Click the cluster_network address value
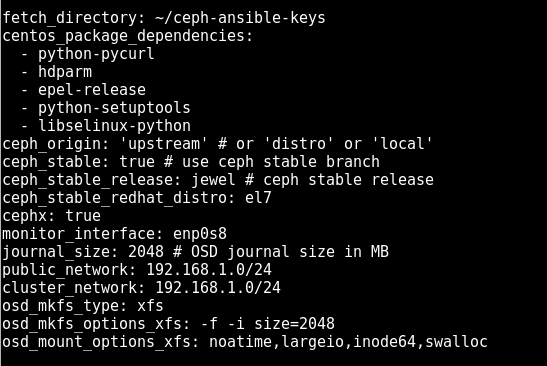 coord(218,288)
